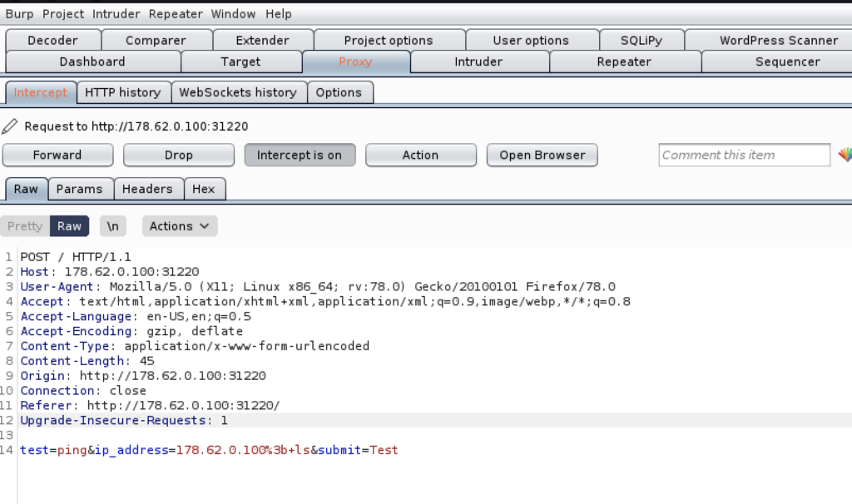
Task: Click the Connection: close line
Action: point(83,391)
